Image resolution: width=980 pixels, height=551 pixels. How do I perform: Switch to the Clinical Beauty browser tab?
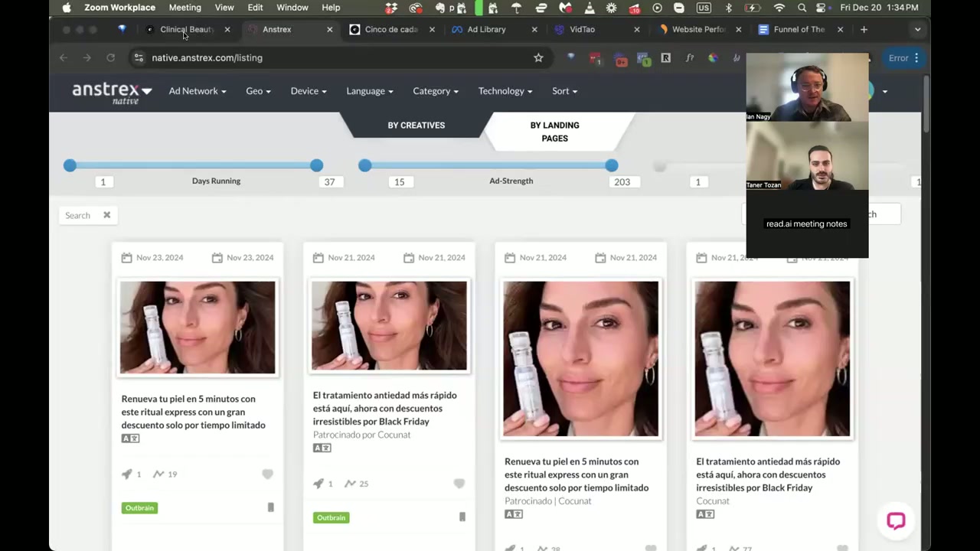pyautogui.click(x=186, y=29)
